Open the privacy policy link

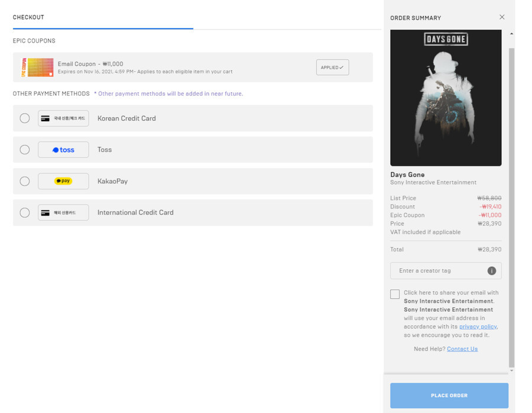478,327
